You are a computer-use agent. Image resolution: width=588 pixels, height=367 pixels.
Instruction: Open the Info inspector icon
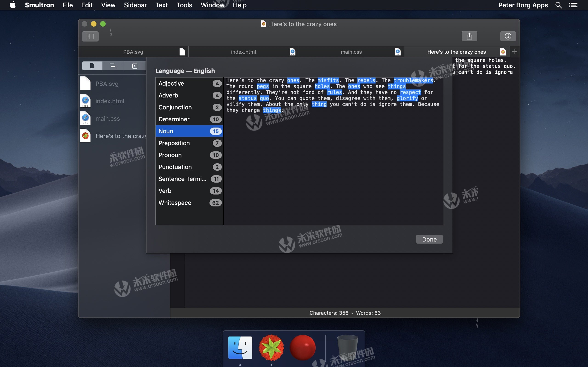click(508, 36)
